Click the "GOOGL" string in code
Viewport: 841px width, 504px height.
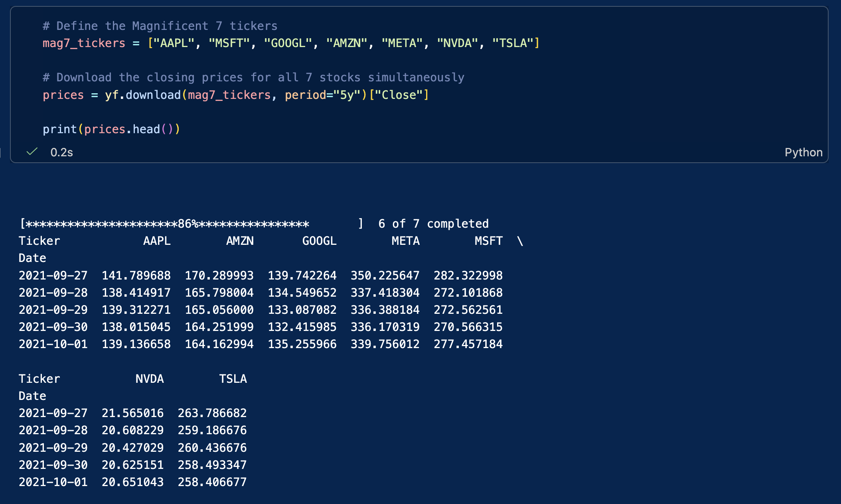point(288,43)
